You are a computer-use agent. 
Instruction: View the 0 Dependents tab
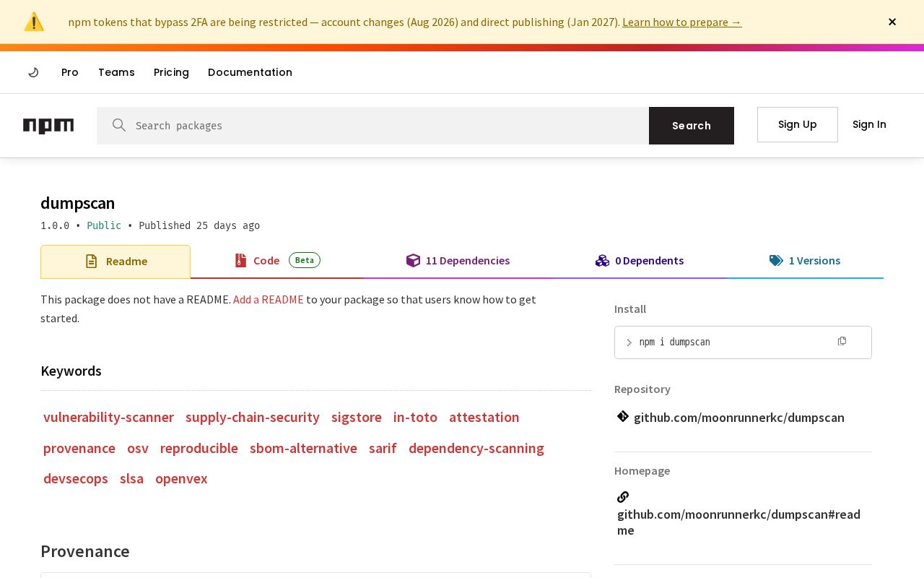click(640, 261)
